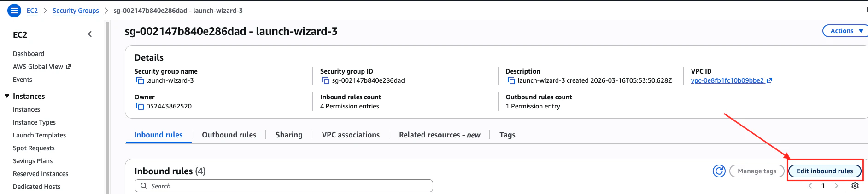Open inbound rules table settings gear
The image size is (868, 194).
coord(855,186)
